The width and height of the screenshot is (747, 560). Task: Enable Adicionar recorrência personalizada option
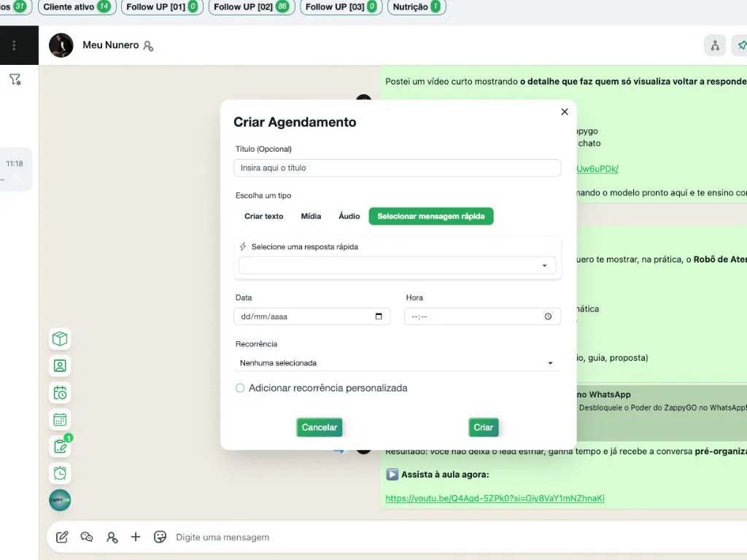tap(240, 389)
